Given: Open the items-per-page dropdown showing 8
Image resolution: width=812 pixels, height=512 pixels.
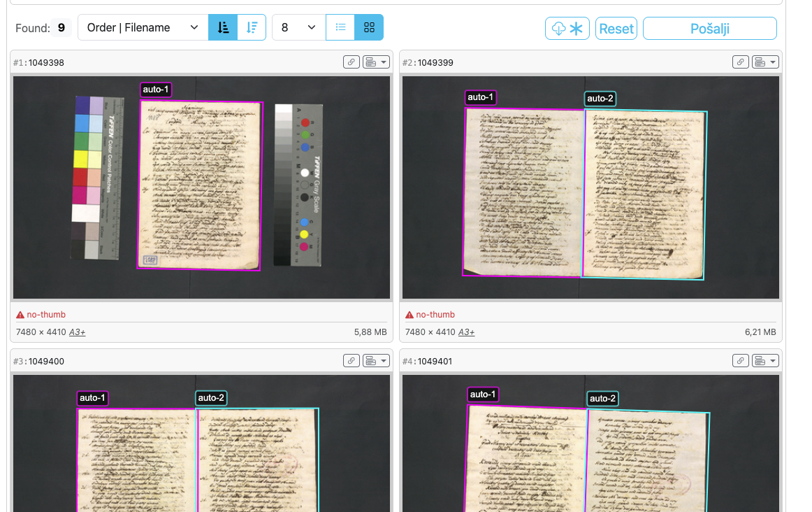Looking at the screenshot, I should (298, 27).
